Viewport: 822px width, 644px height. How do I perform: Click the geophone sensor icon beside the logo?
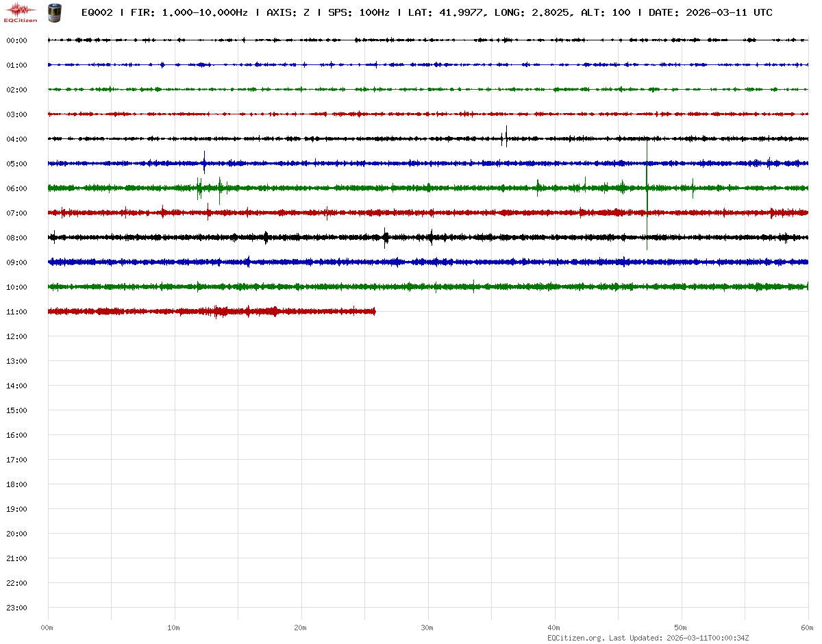(x=53, y=12)
